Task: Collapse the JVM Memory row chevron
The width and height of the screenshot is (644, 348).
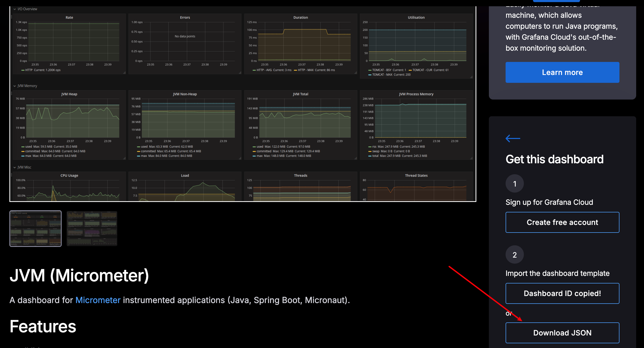Action: [x=15, y=86]
